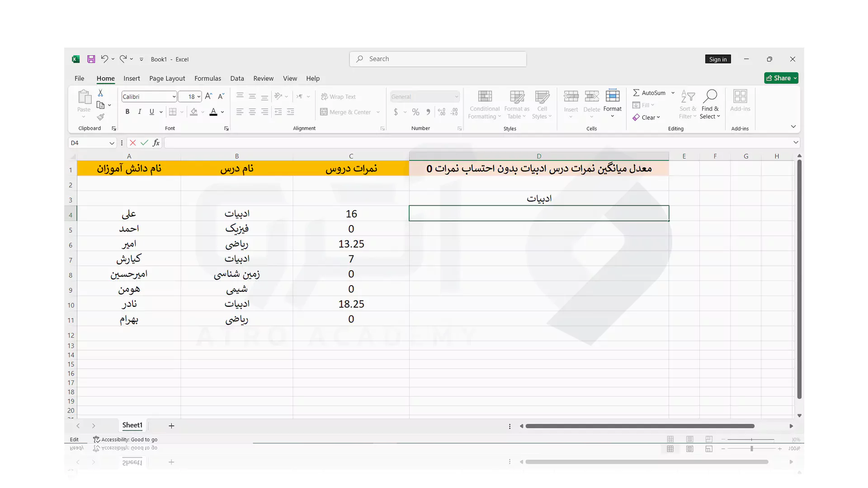This screenshot has width=868, height=488.
Task: Click the Save icon in the title bar
Action: [91, 59]
